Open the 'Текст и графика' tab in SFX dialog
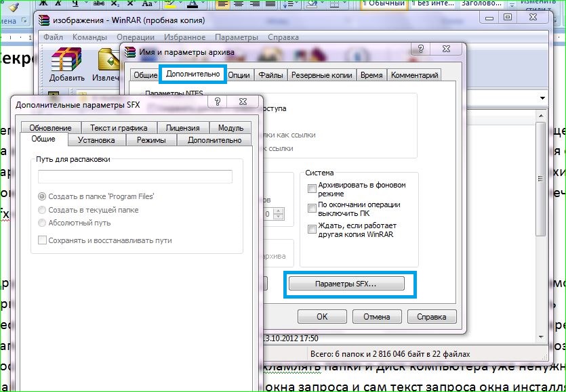The image size is (566, 392). 119,128
